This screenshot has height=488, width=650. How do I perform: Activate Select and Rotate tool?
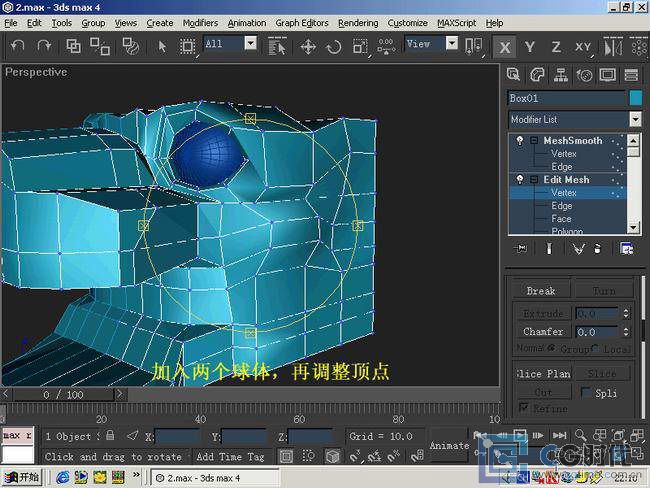pos(334,47)
